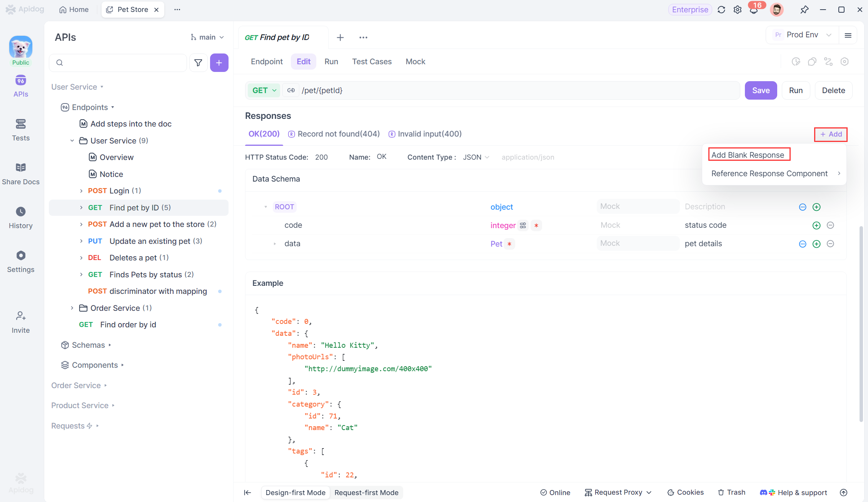Open Request Proxy dropdown
868x502 pixels.
[618, 493]
